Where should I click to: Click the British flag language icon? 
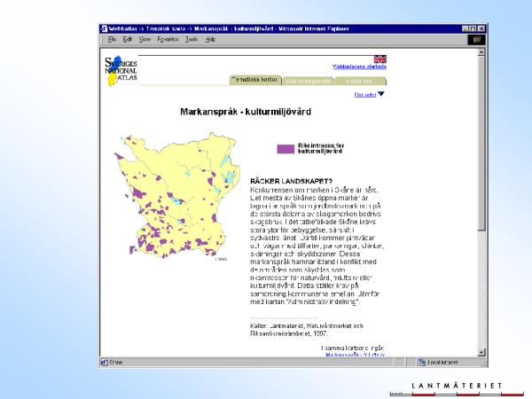pyautogui.click(x=379, y=59)
